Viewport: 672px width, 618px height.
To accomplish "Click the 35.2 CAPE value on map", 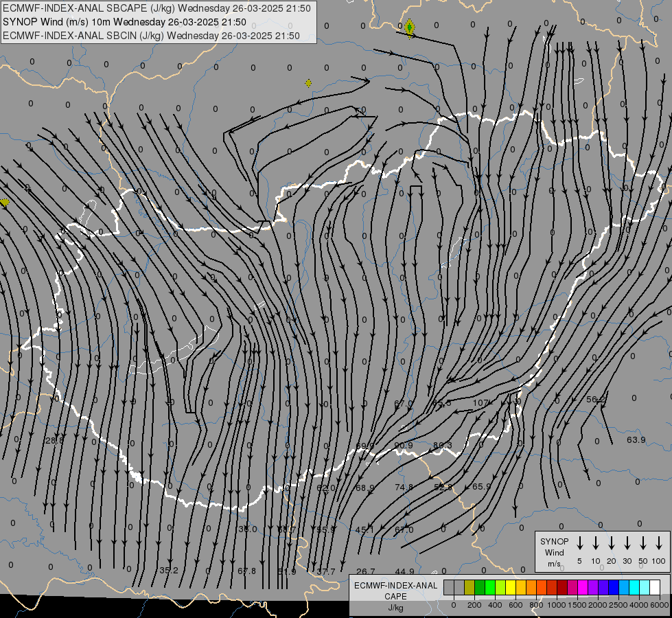I will (x=168, y=571).
